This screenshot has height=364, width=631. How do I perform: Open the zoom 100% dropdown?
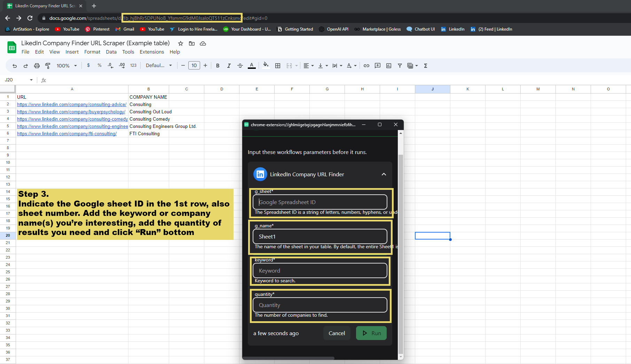tap(67, 66)
